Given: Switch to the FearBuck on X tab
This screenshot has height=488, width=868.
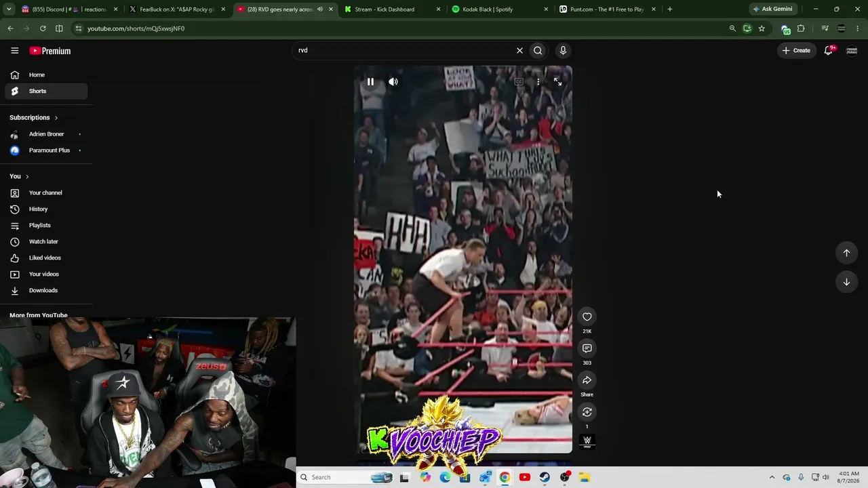Looking at the screenshot, I should [178, 9].
